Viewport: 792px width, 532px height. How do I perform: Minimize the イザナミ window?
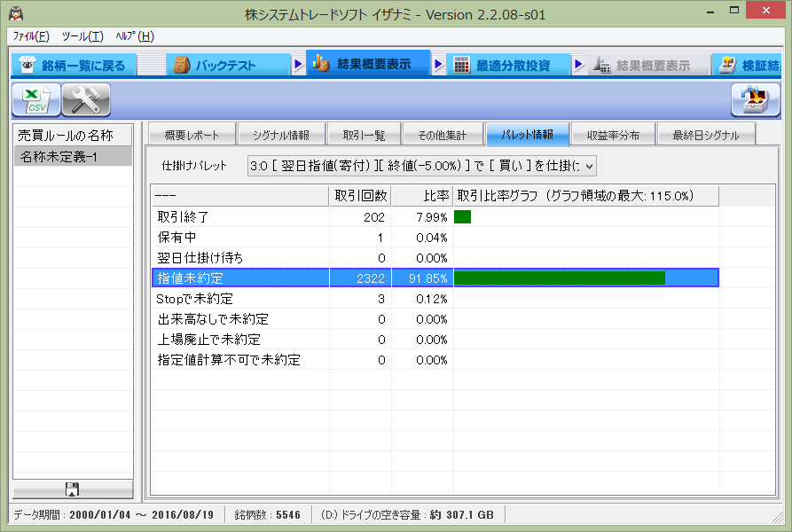click(x=710, y=12)
